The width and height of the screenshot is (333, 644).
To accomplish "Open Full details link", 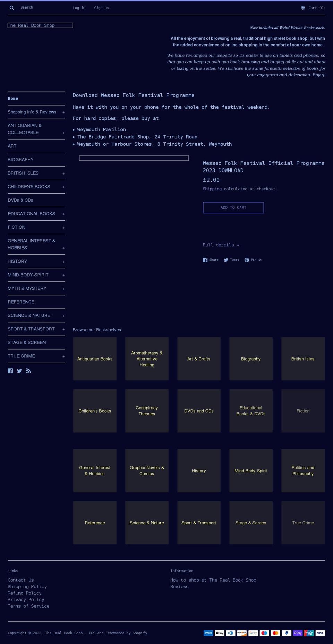I will 221,245.
